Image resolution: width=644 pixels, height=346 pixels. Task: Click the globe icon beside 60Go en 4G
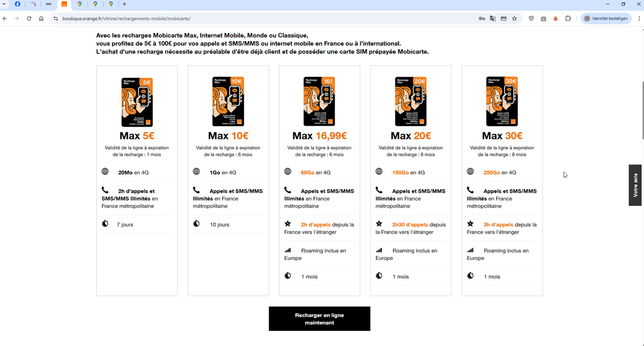point(288,171)
